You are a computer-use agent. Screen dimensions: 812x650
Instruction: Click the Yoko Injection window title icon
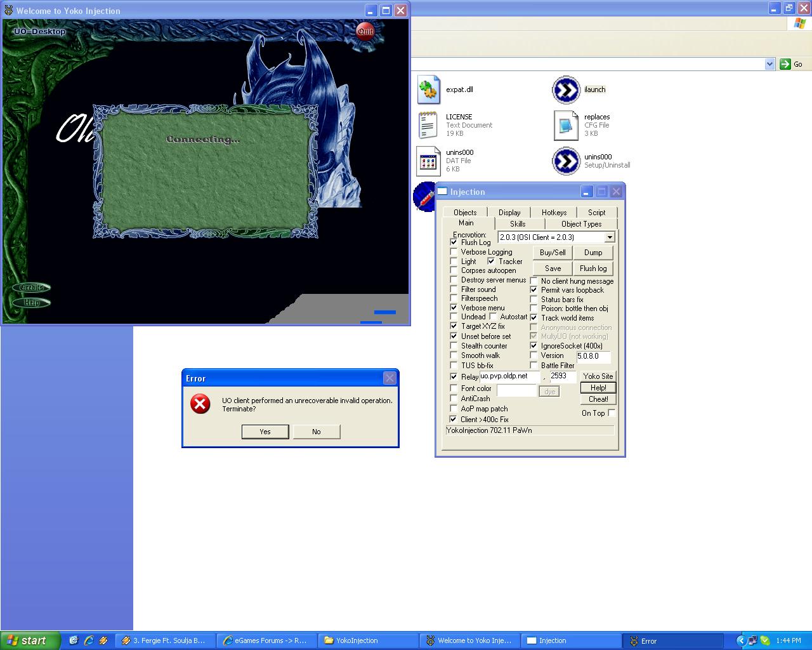click(x=9, y=10)
